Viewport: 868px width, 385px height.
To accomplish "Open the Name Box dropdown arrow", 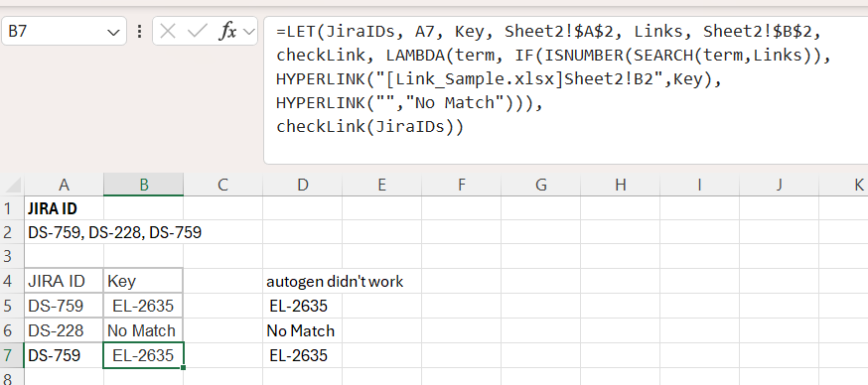I will [113, 32].
